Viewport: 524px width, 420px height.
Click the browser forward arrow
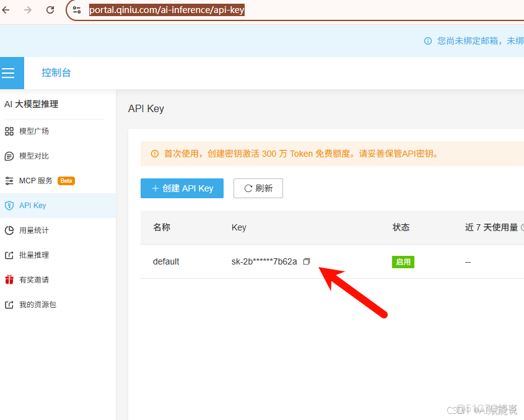coord(28,10)
